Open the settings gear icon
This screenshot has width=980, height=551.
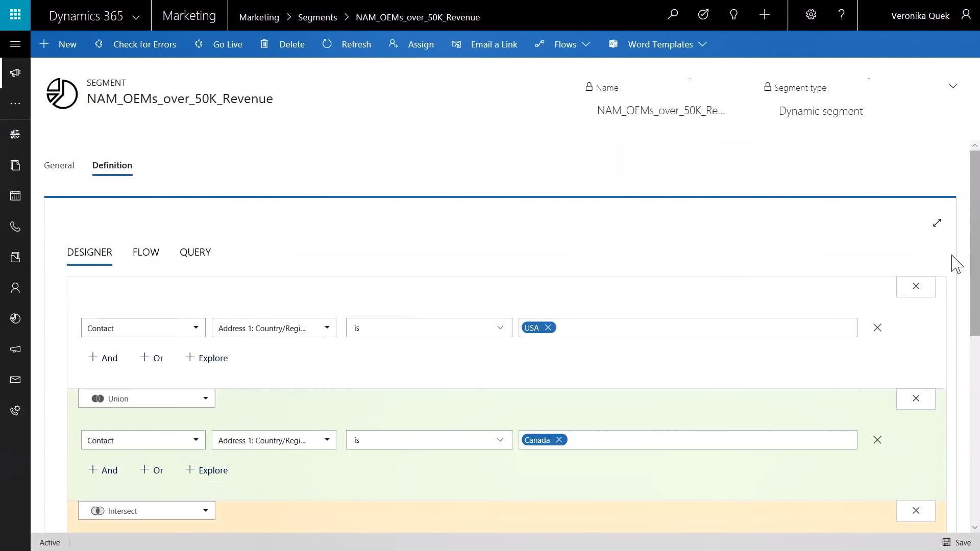coord(811,15)
